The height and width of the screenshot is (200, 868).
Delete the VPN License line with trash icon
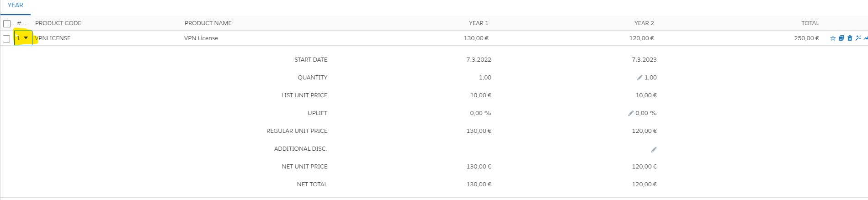pos(850,38)
